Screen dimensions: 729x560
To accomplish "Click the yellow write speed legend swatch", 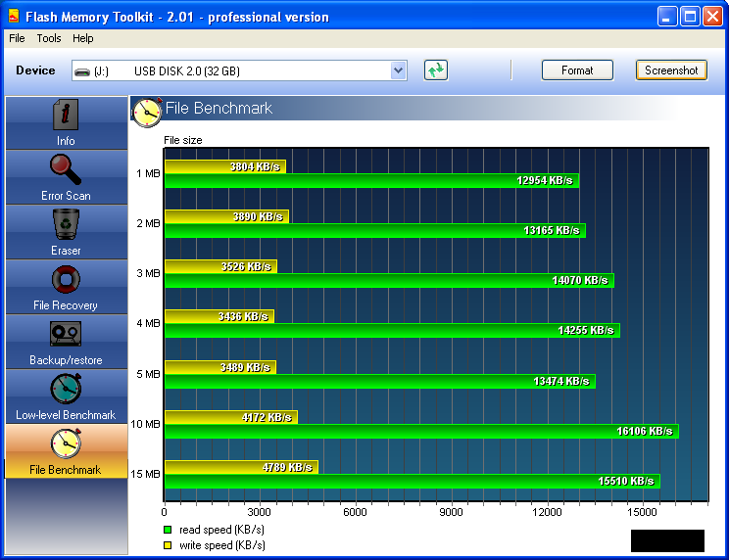I will pyautogui.click(x=168, y=545).
